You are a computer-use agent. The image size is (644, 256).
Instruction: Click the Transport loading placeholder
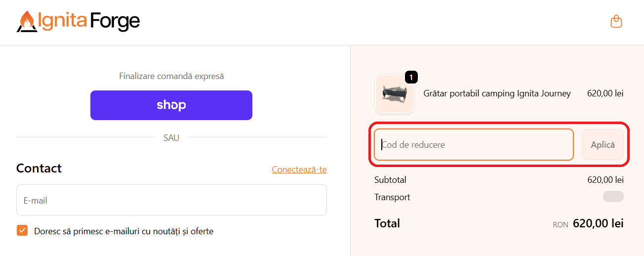pyautogui.click(x=613, y=197)
